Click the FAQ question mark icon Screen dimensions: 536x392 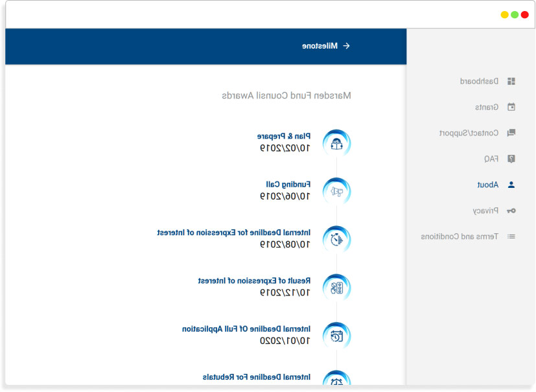(511, 159)
